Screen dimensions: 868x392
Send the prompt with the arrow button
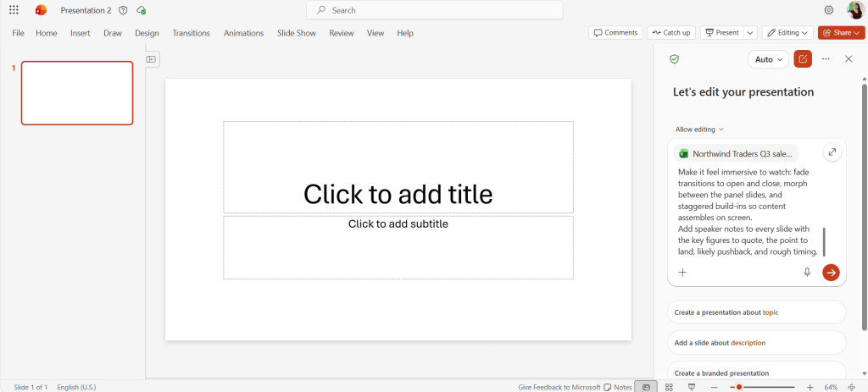pyautogui.click(x=831, y=272)
